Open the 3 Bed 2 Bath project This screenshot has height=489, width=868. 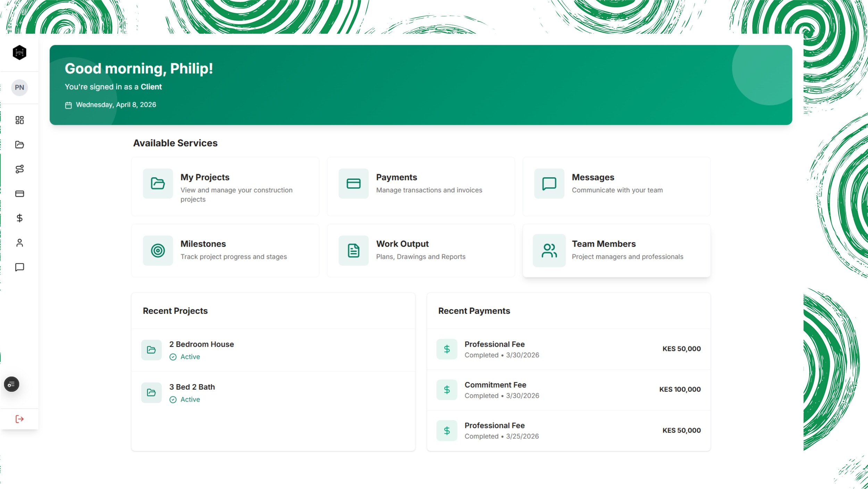[x=273, y=393]
